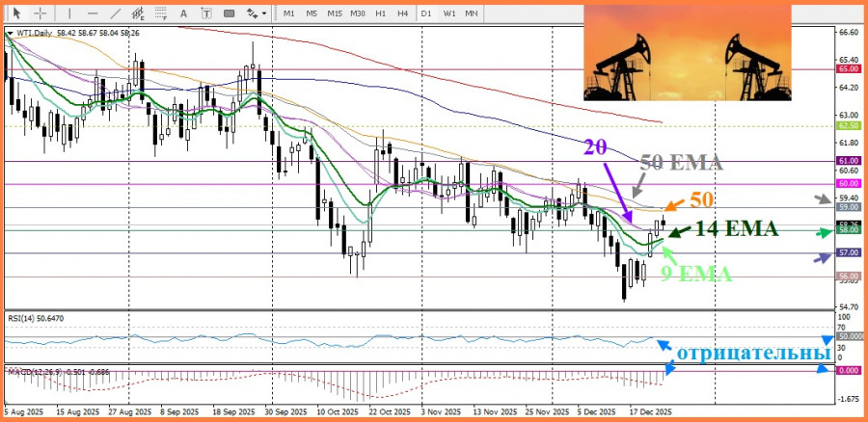Choose the vertical line drawing tool
The image size is (868, 422).
pyautogui.click(x=68, y=13)
